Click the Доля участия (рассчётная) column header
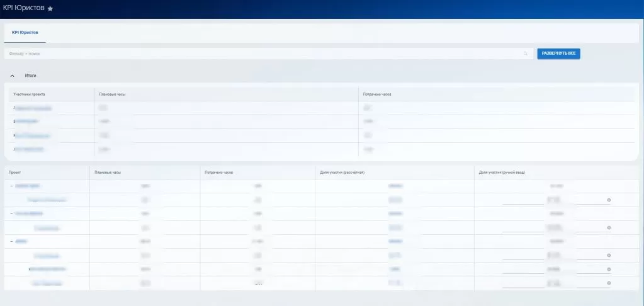This screenshot has height=306, width=644. (342, 172)
